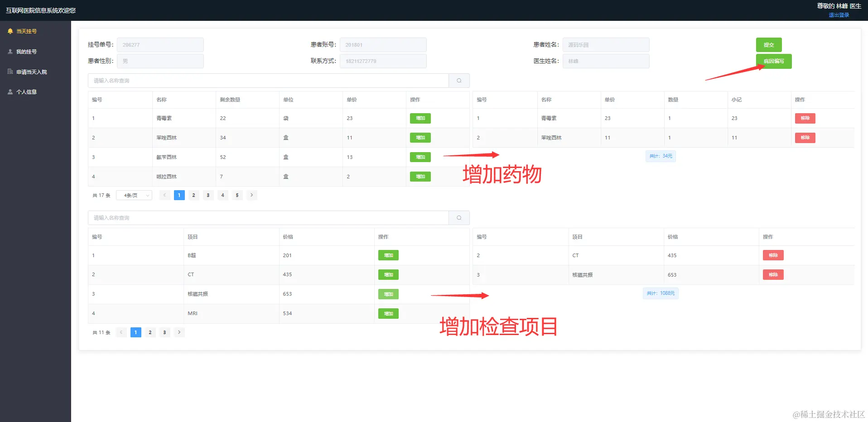
Task: Click the exam item search magnifier button
Action: click(x=459, y=218)
